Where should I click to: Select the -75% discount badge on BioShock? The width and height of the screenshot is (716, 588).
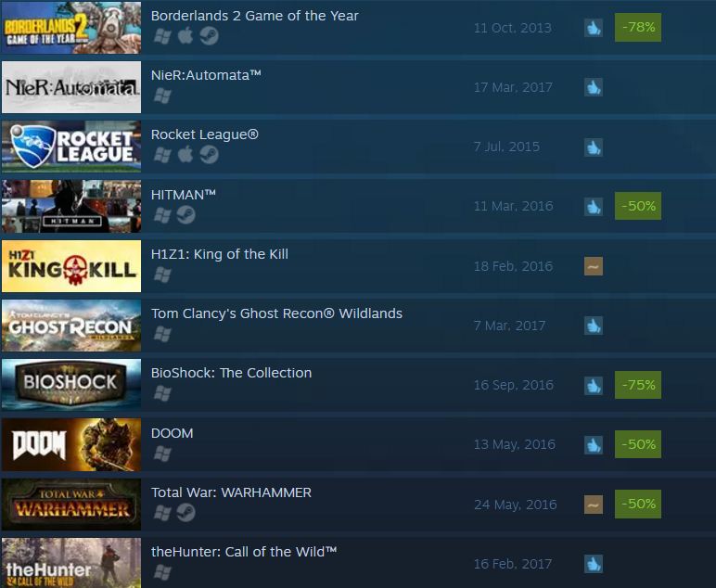[638, 385]
